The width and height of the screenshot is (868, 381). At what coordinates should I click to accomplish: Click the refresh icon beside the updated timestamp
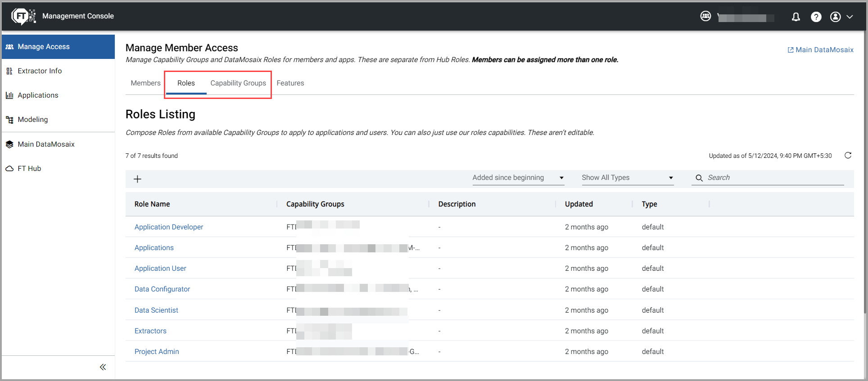[848, 156]
